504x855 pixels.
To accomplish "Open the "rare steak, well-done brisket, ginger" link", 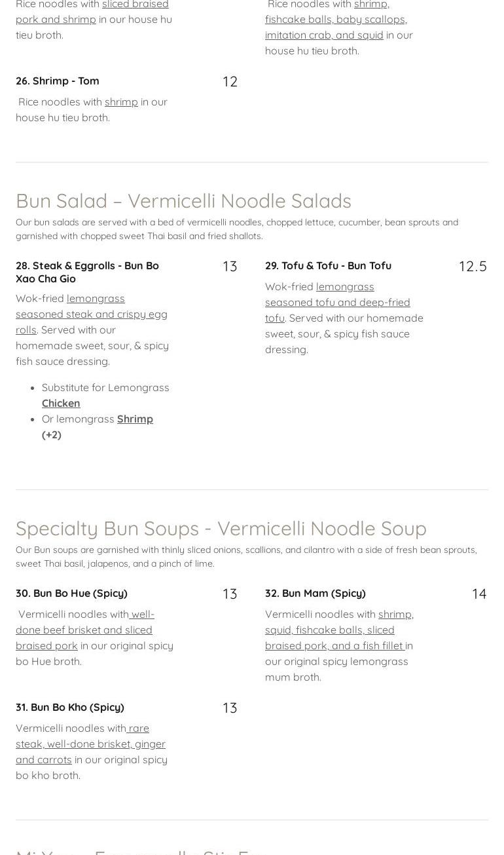I will point(90,744).
